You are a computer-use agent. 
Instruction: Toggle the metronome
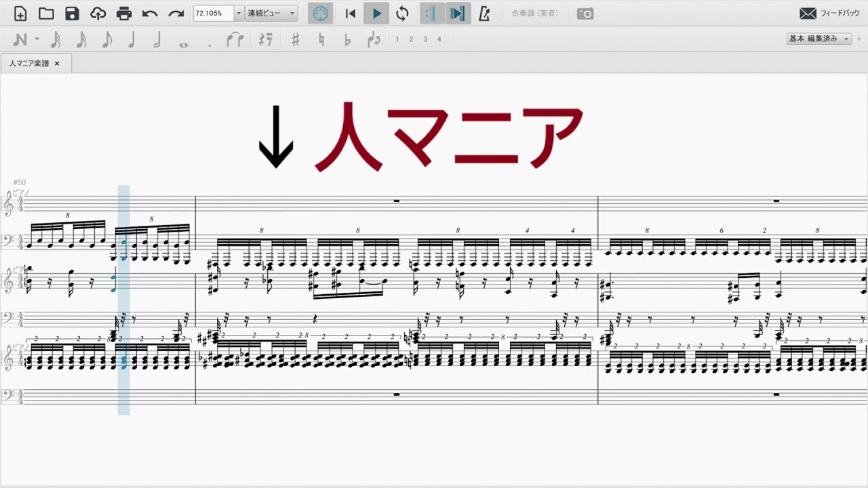coord(484,14)
